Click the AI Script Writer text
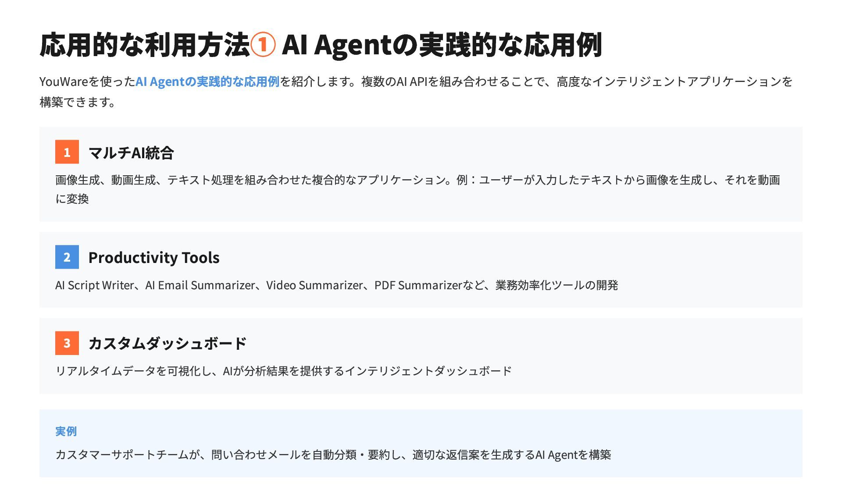The width and height of the screenshot is (842, 504). [94, 285]
